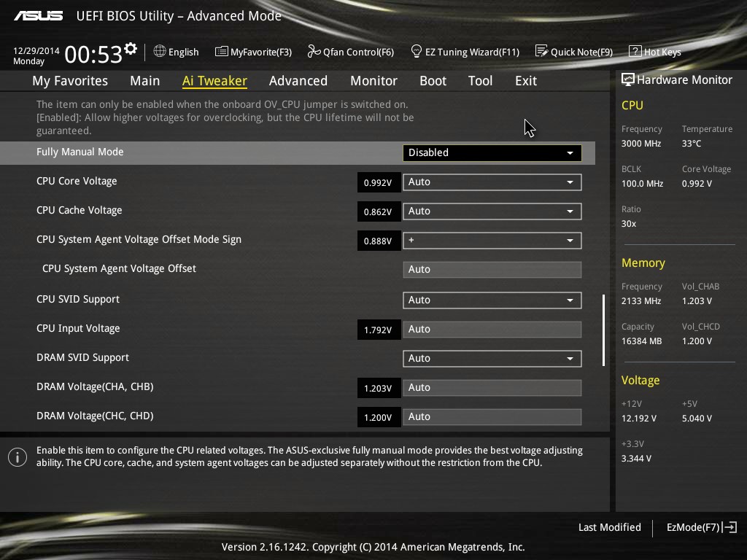This screenshot has width=747, height=560.
Task: Click the Hot Keys question mark icon
Action: point(635,51)
